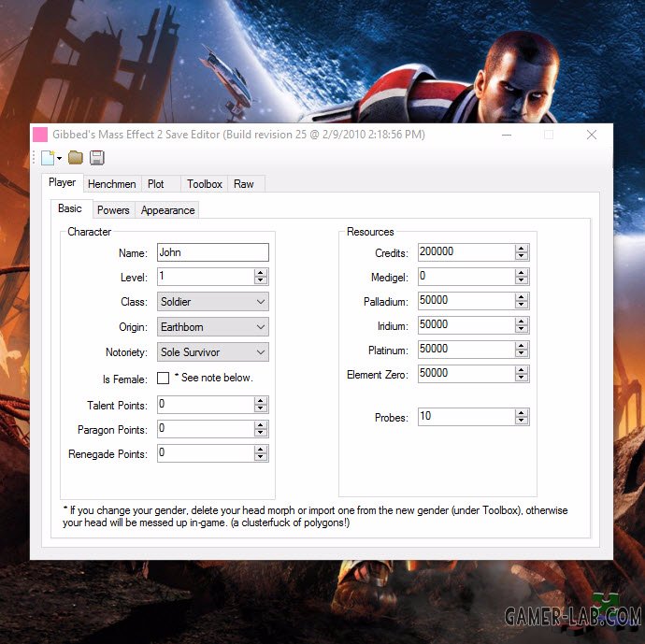Decrease Medigel with the down arrow
The width and height of the screenshot is (645, 644).
(x=522, y=280)
